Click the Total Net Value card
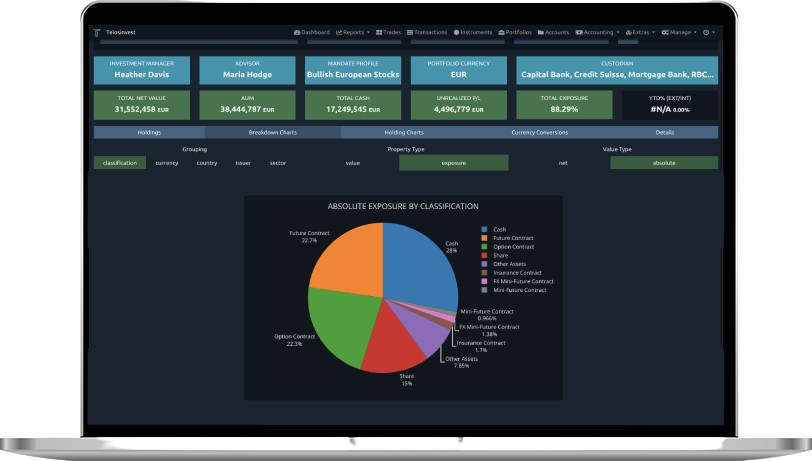This screenshot has width=812, height=461. [142, 105]
